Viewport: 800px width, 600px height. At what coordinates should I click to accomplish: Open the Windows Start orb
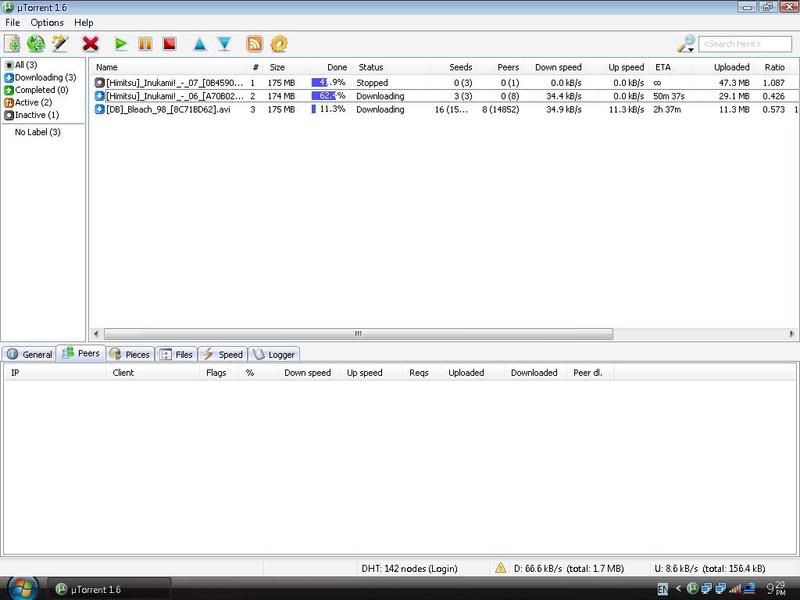click(21, 588)
